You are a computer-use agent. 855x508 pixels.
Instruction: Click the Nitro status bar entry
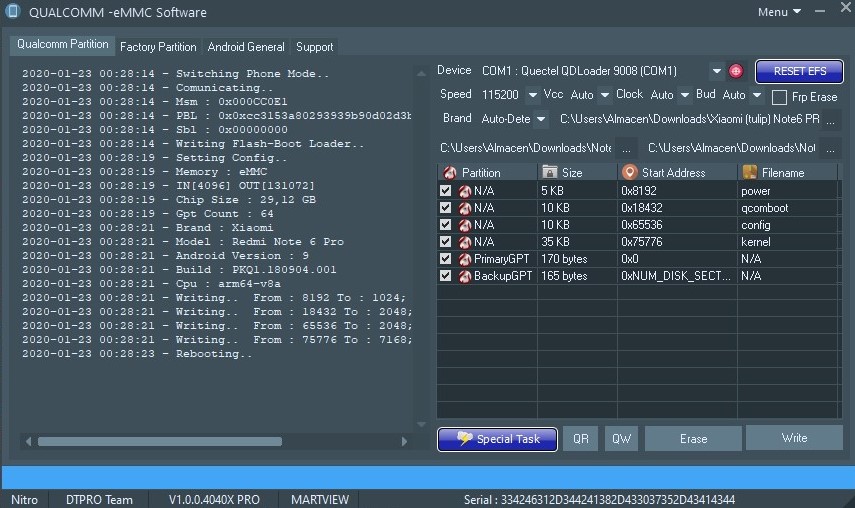25,499
